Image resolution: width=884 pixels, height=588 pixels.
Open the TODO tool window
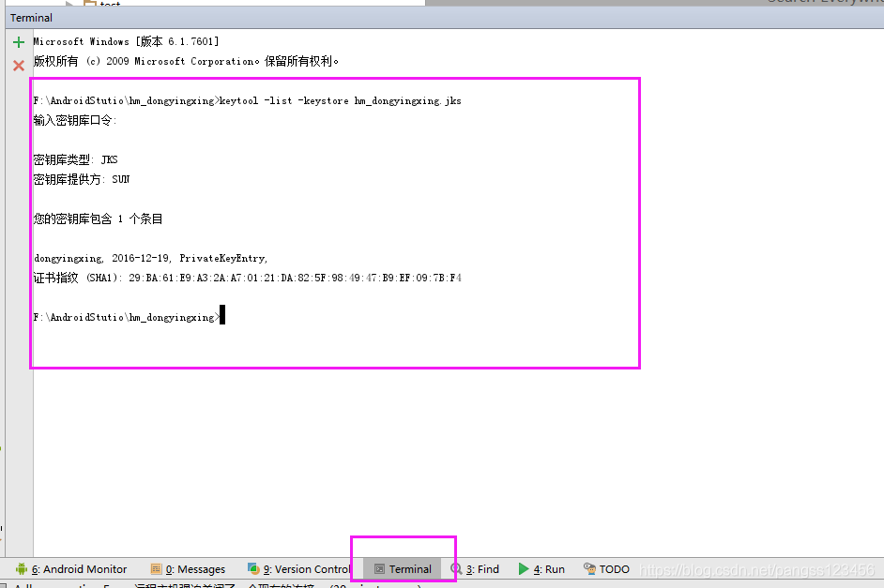606,569
